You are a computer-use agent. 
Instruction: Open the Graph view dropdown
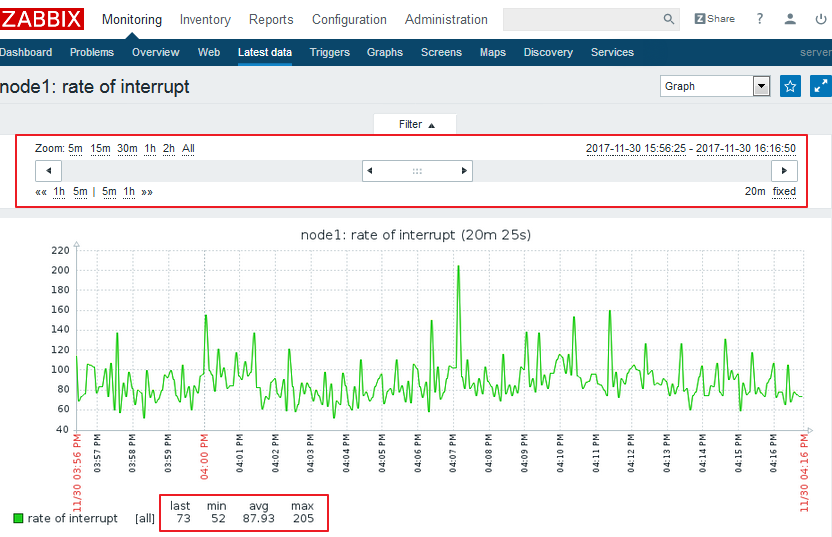(x=715, y=86)
